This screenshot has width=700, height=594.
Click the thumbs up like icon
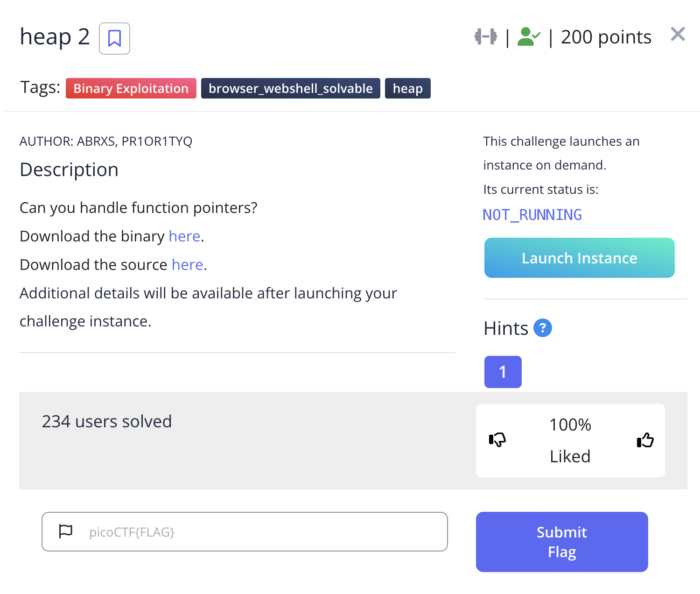[x=645, y=439]
